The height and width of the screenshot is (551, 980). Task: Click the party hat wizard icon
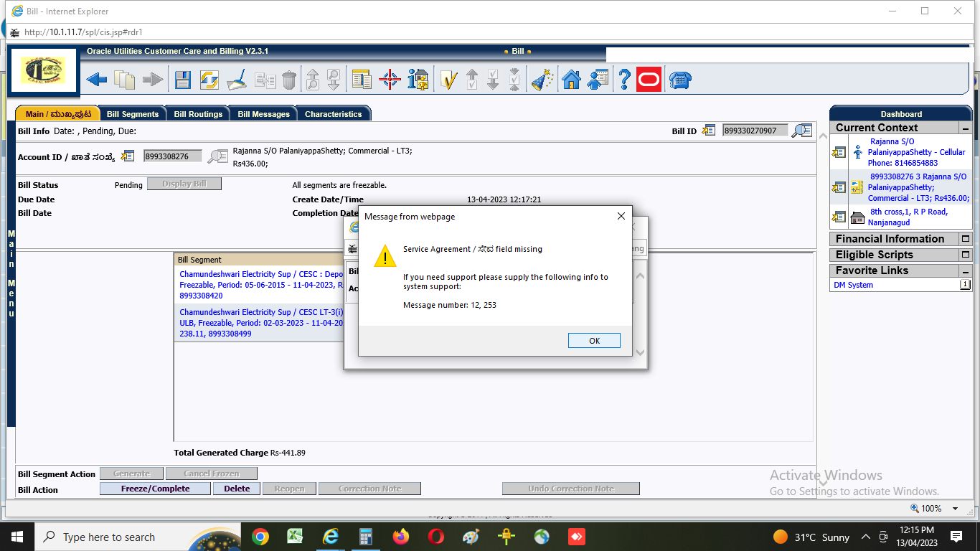pos(542,79)
